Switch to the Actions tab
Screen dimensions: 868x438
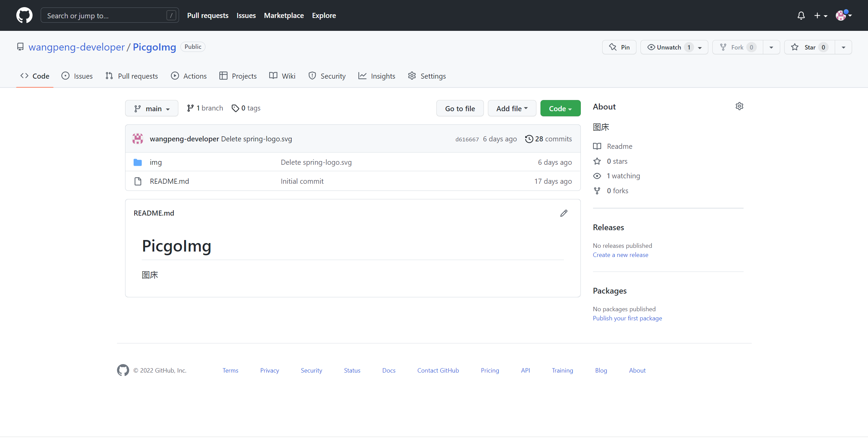(x=189, y=76)
